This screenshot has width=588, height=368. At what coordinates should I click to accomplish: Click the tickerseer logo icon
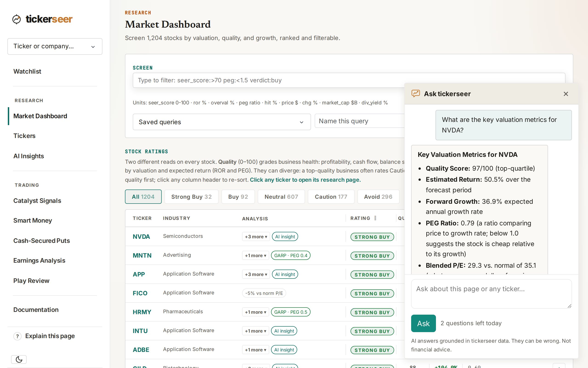click(x=17, y=19)
